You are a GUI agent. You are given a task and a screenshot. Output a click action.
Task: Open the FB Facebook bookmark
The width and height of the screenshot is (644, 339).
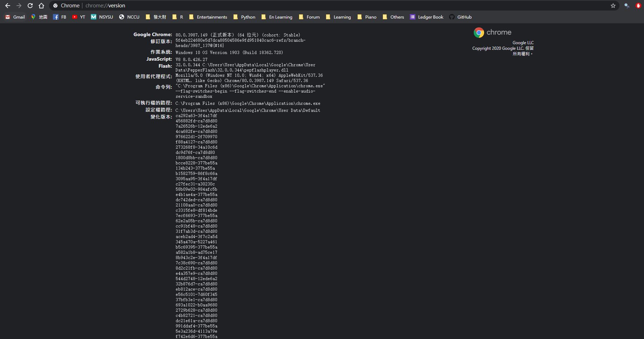(60, 17)
